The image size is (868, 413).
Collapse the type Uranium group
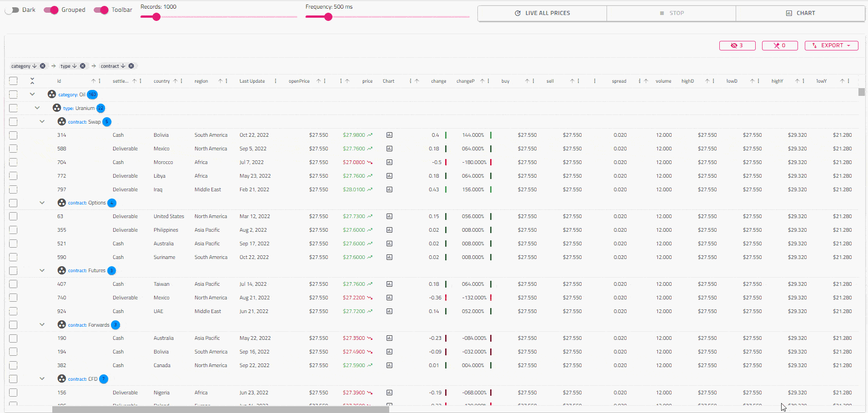[37, 108]
